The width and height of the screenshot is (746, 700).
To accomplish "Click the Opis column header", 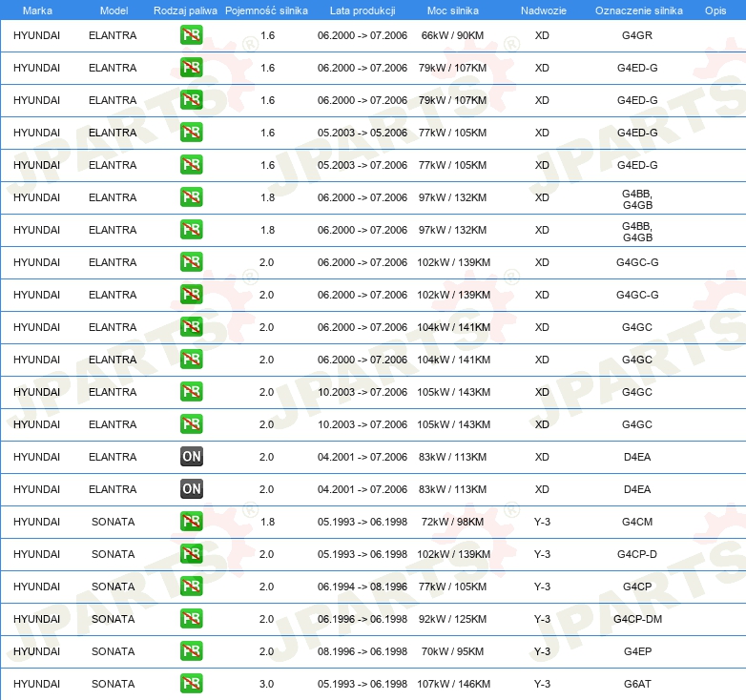I will click(x=715, y=10).
